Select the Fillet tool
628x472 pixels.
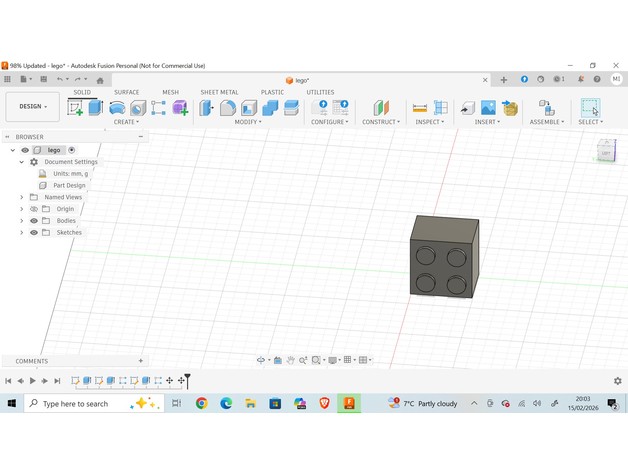(x=228, y=108)
